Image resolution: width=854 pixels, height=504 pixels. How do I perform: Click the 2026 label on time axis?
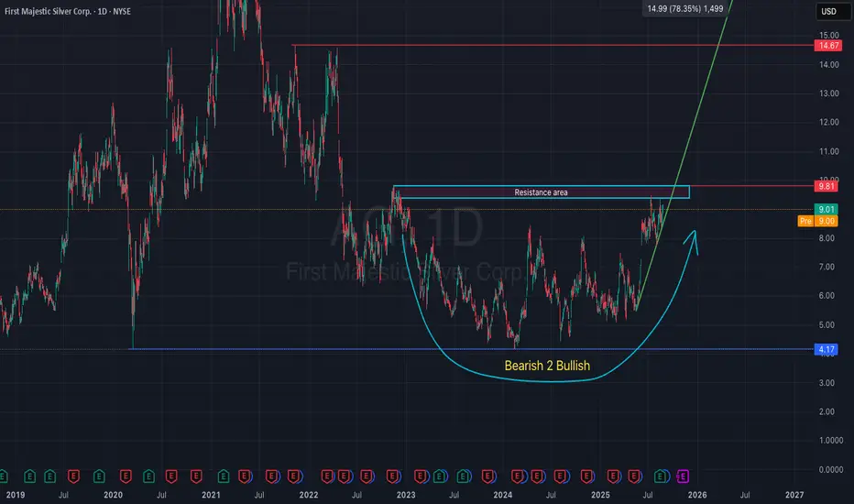point(697,495)
